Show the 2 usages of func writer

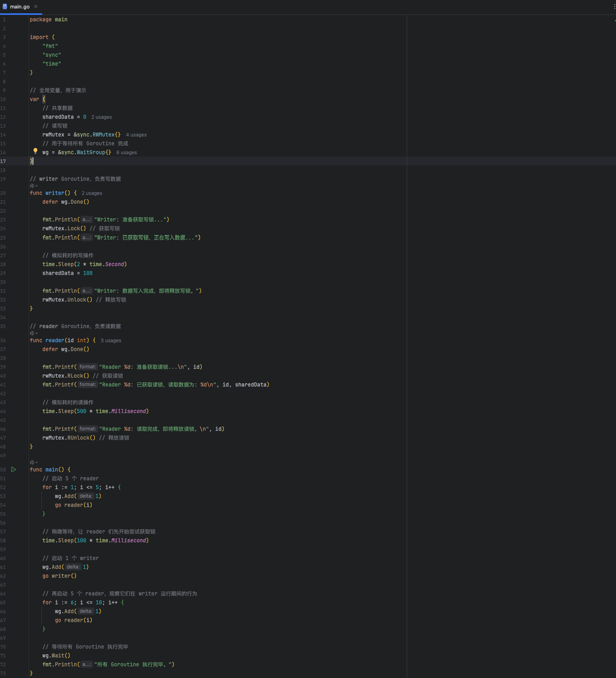point(92,193)
